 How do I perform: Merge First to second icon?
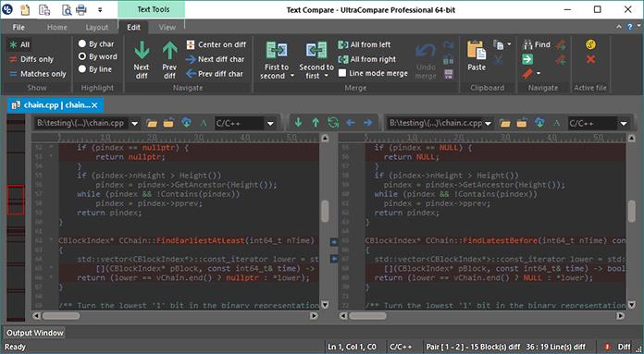click(x=277, y=51)
